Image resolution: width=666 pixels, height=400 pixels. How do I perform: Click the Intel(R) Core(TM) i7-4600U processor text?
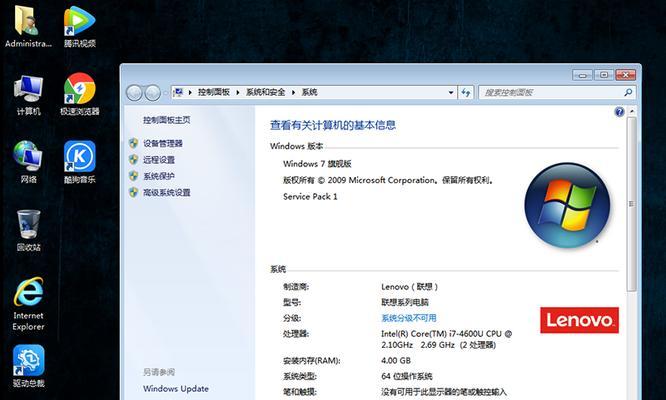click(x=446, y=339)
